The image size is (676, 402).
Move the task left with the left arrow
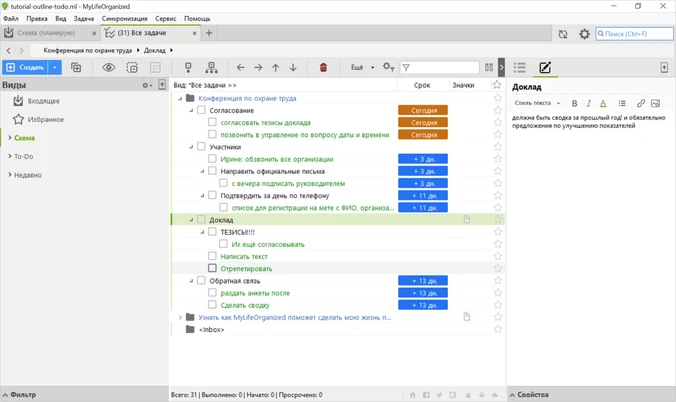241,67
